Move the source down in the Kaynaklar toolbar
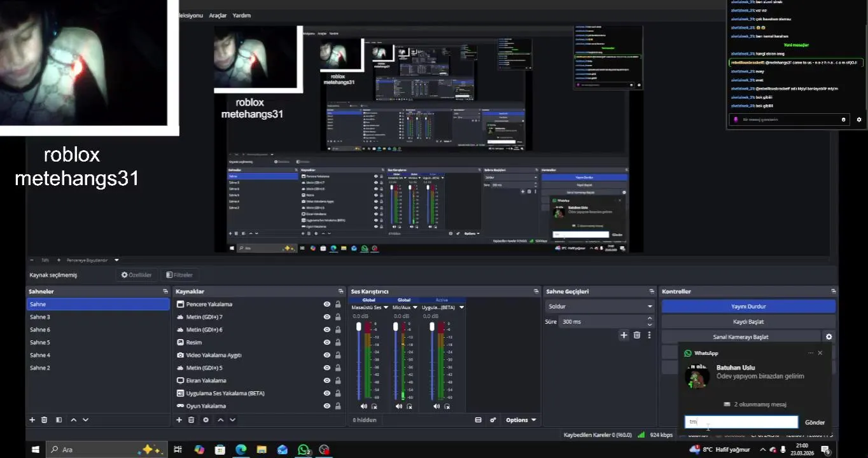Viewport: 868px width, 458px height. 232,420
